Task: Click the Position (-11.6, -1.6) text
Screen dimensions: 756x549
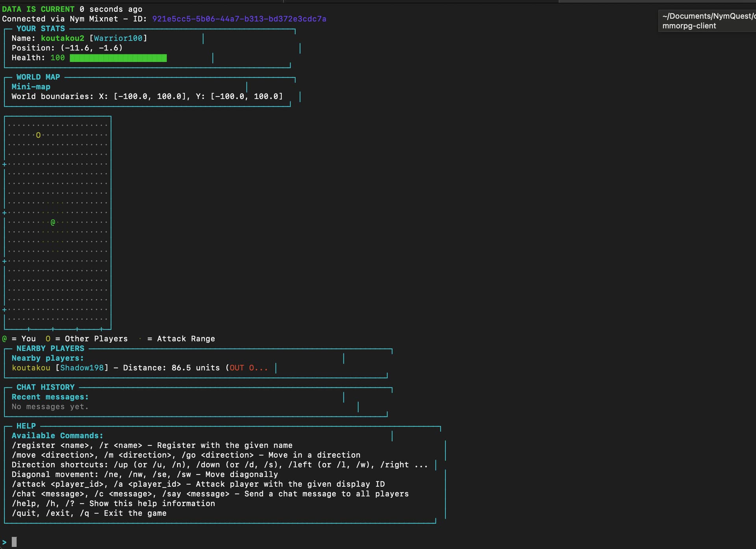Action: coord(67,48)
